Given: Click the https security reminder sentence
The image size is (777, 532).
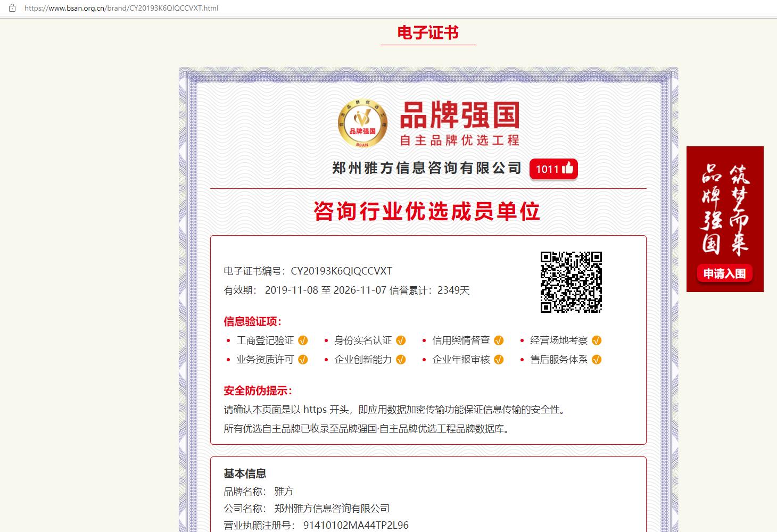Looking at the screenshot, I should pyautogui.click(x=396, y=410).
